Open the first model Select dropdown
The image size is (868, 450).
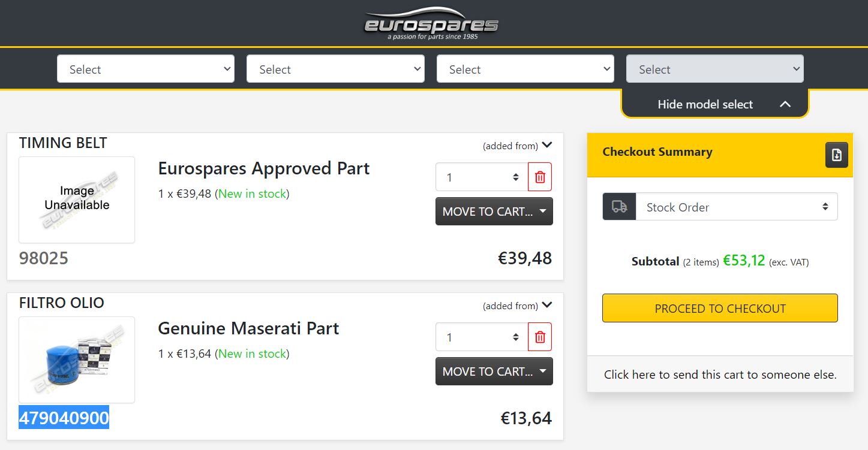coord(145,70)
